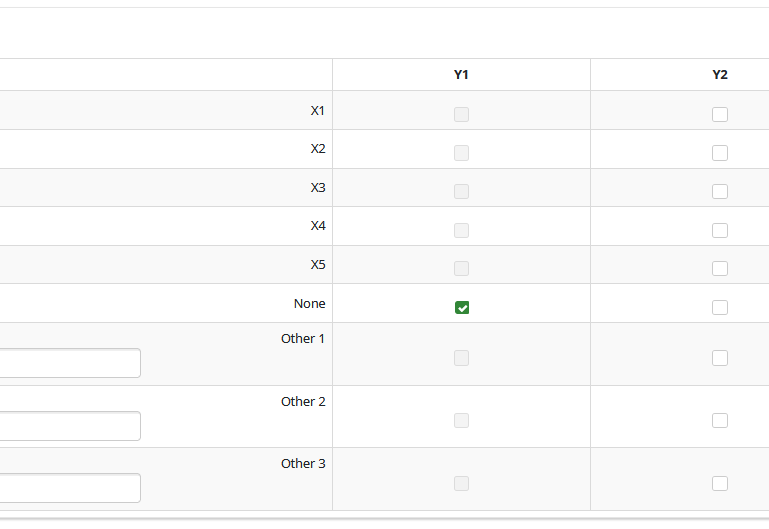The height and width of the screenshot is (529, 769).
Task: Uncheck the None checkbox under Y1
Action: (462, 307)
